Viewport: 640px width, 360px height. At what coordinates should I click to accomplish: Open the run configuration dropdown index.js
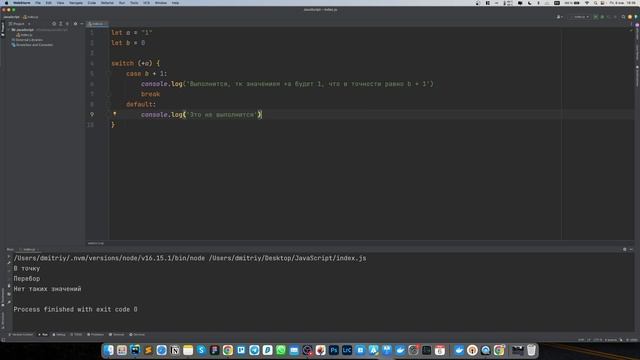pos(580,17)
